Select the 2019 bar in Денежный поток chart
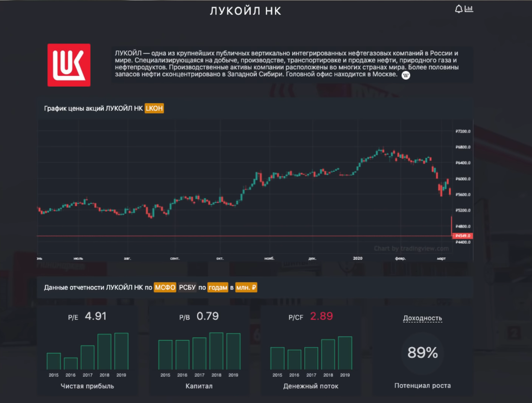 pyautogui.click(x=345, y=353)
